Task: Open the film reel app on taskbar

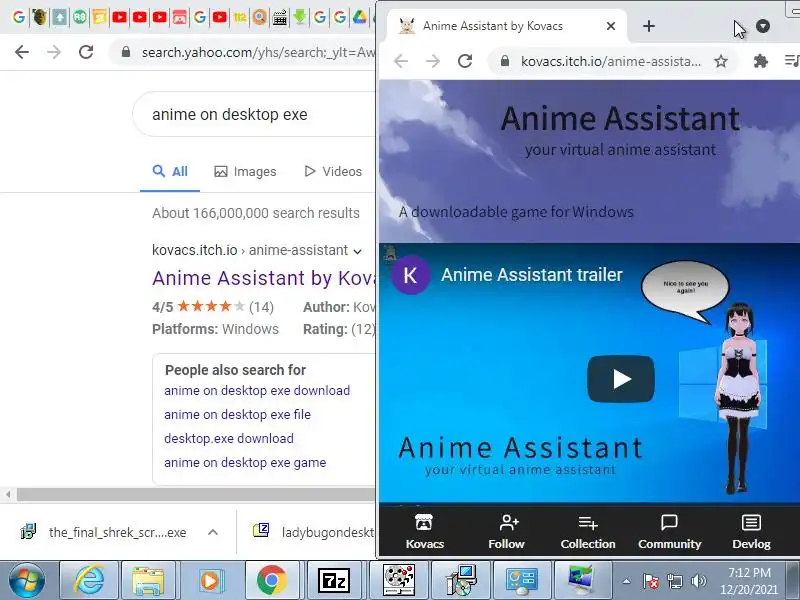Action: [x=398, y=580]
